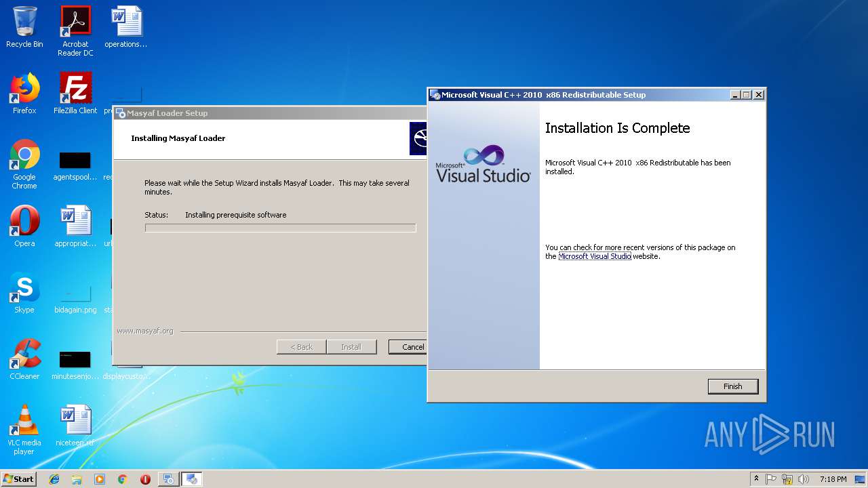Launch Firefox from the desktop
868x488 pixels.
click(24, 94)
